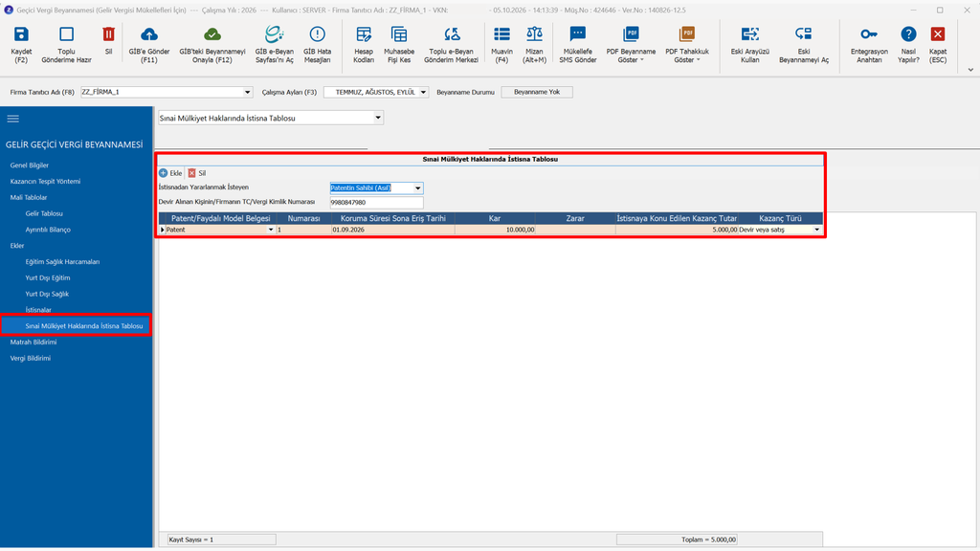
Task: Open Matrah Bildirimi section
Action: [x=33, y=342]
